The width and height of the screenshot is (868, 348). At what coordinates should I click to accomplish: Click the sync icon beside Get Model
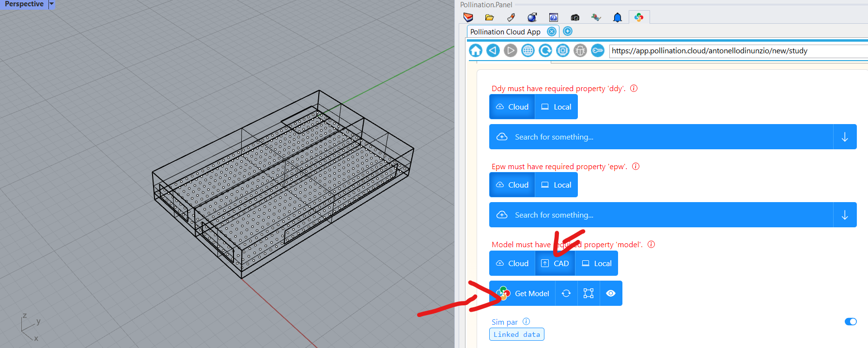pos(566,293)
